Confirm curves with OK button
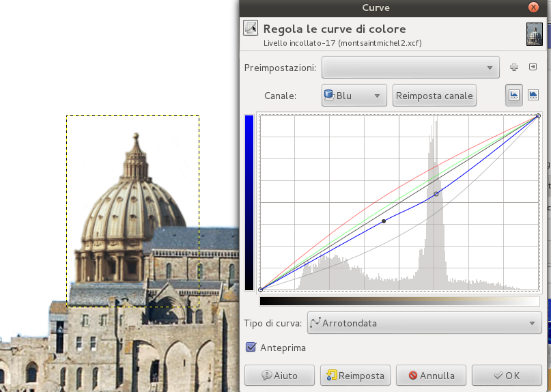The height and width of the screenshot is (392, 551). tap(507, 376)
